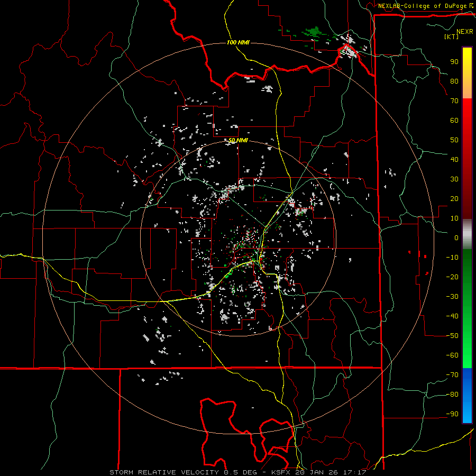This screenshot has height=476, width=476.
Task: Click the -80 scale value
Action: (x=452, y=395)
